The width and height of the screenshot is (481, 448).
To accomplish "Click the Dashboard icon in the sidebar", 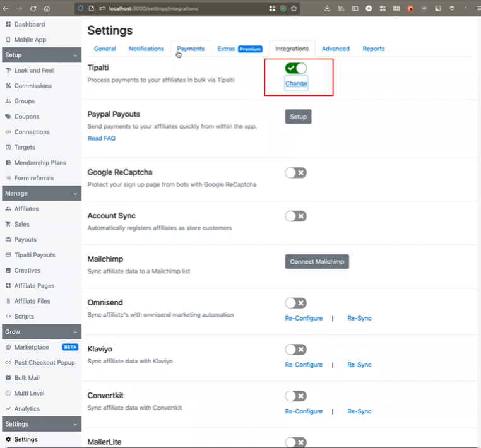I will pyautogui.click(x=8, y=24).
